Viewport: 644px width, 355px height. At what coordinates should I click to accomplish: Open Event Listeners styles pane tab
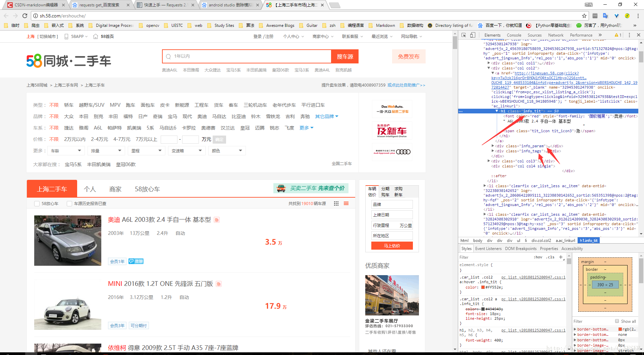coord(488,249)
